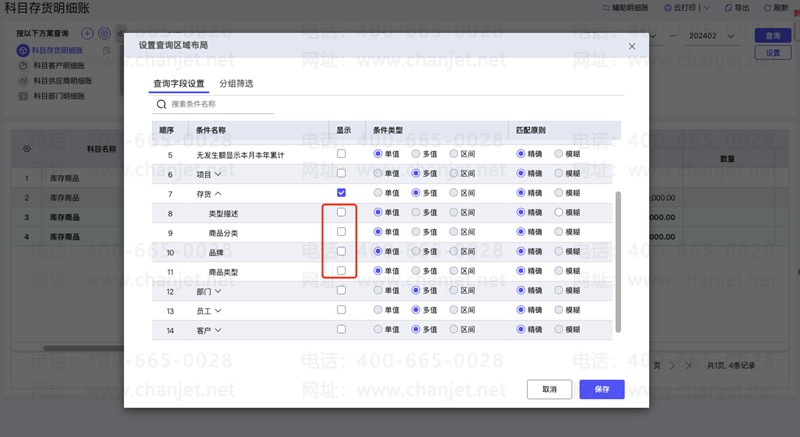
Task: Check 显示 box for 客户 row
Action: tap(341, 329)
